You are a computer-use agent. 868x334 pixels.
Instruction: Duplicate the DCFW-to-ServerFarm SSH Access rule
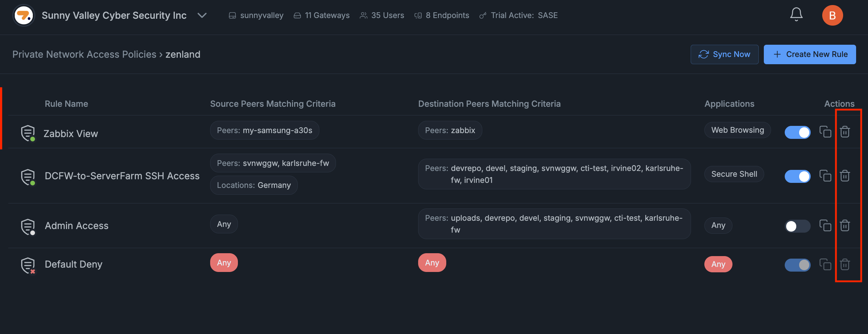[826, 176]
